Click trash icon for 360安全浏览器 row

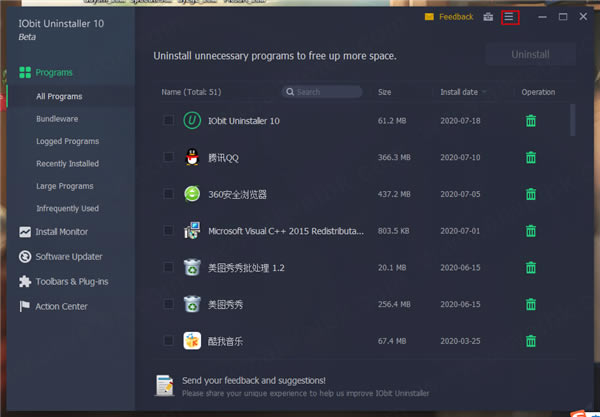tap(531, 194)
